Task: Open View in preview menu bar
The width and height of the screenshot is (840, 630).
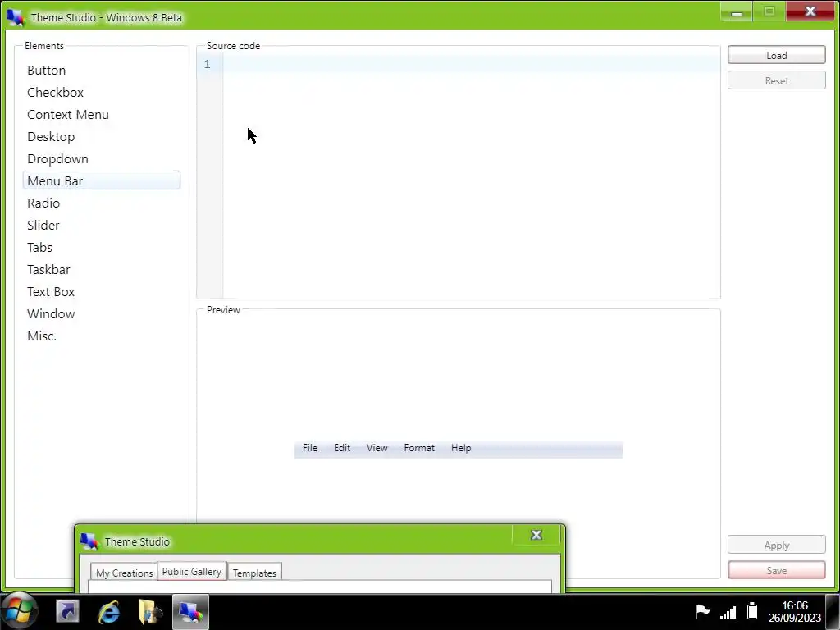Action: [377, 448]
